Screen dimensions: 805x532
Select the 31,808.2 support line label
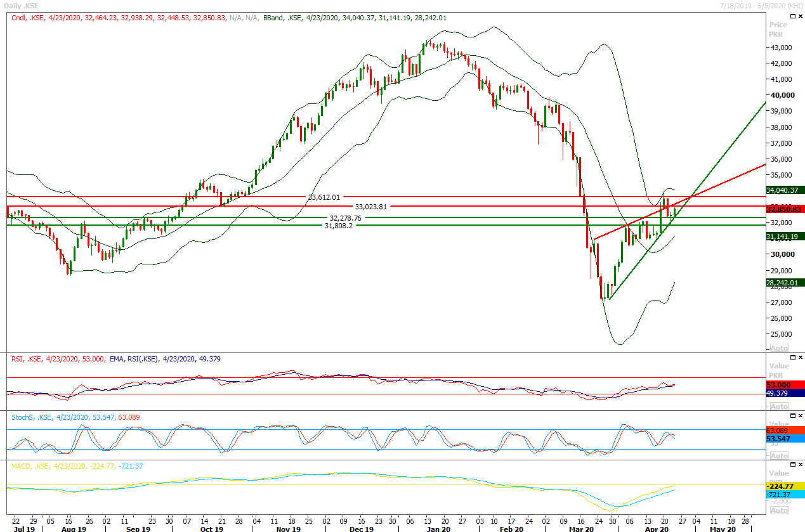click(x=338, y=225)
